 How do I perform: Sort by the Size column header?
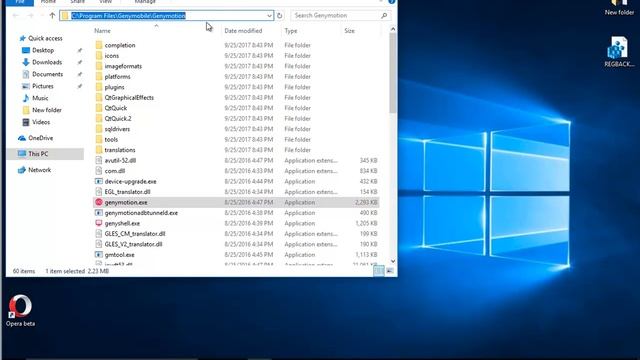pos(349,31)
